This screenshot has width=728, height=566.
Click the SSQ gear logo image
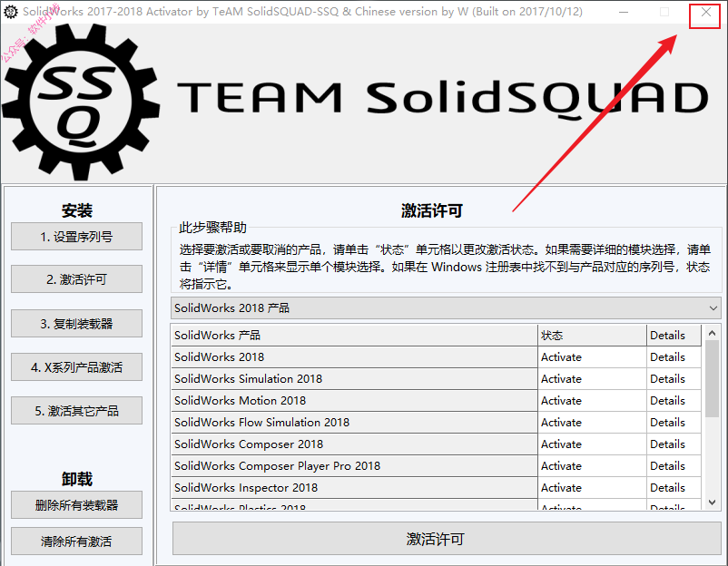(x=81, y=102)
